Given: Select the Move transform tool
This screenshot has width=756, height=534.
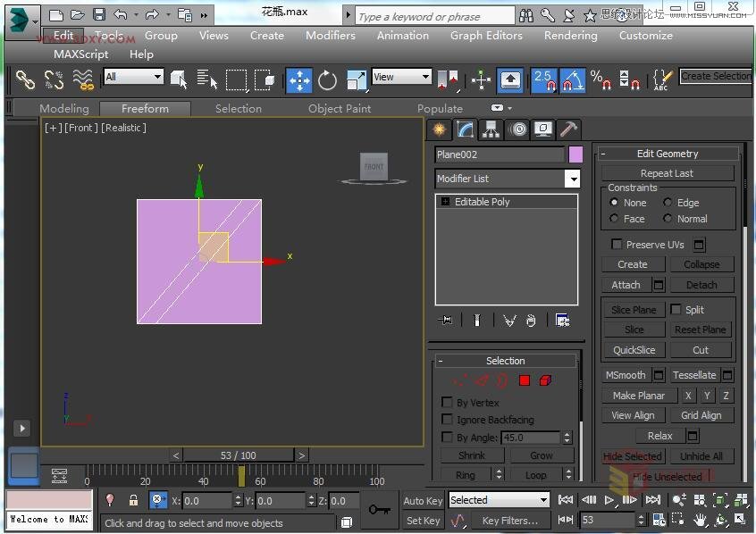Looking at the screenshot, I should (298, 80).
